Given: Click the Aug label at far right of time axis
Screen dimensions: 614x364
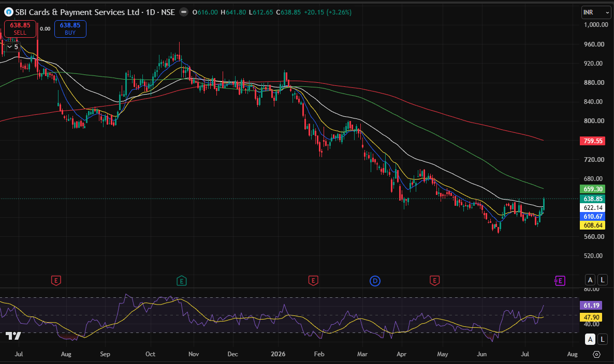Looking at the screenshot, I should point(572,354).
